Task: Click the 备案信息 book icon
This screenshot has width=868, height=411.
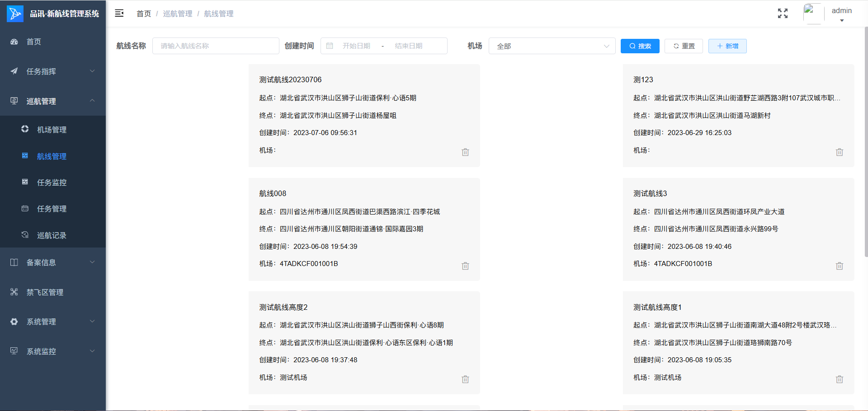Action: tap(14, 262)
